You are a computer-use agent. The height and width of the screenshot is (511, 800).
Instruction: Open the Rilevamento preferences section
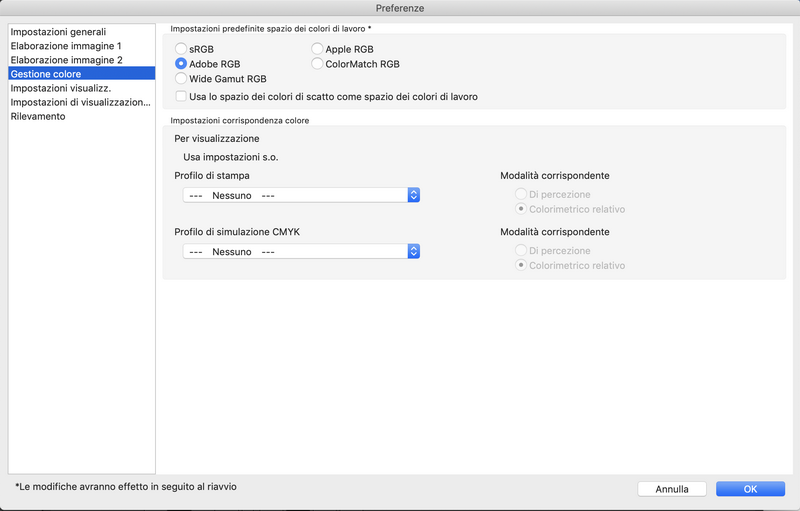pos(38,116)
